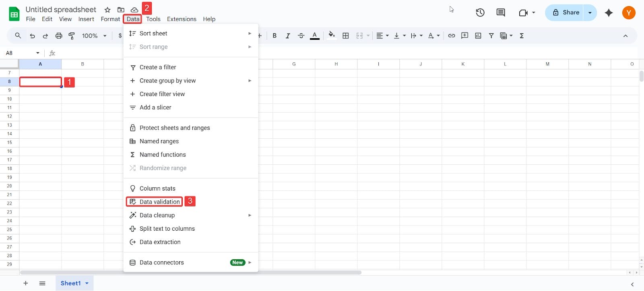Open the fill color bucket
The height and width of the screenshot is (291, 644).
[332, 35]
